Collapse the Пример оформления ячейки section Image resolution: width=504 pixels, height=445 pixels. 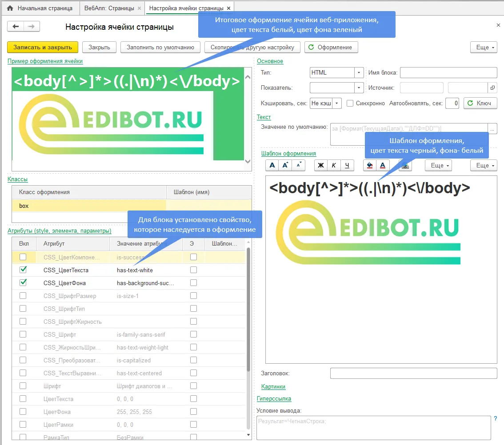45,61
